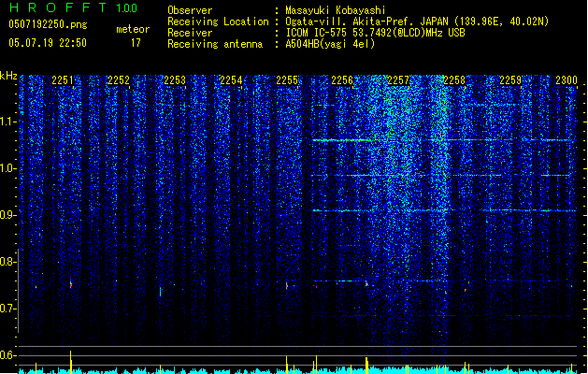Click the 1.0 kHz axis label
The height and width of the screenshot is (374, 588).
coord(8,168)
